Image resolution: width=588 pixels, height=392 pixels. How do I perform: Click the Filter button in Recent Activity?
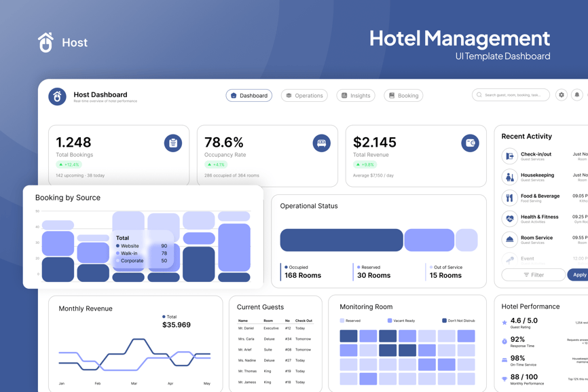[x=533, y=275]
